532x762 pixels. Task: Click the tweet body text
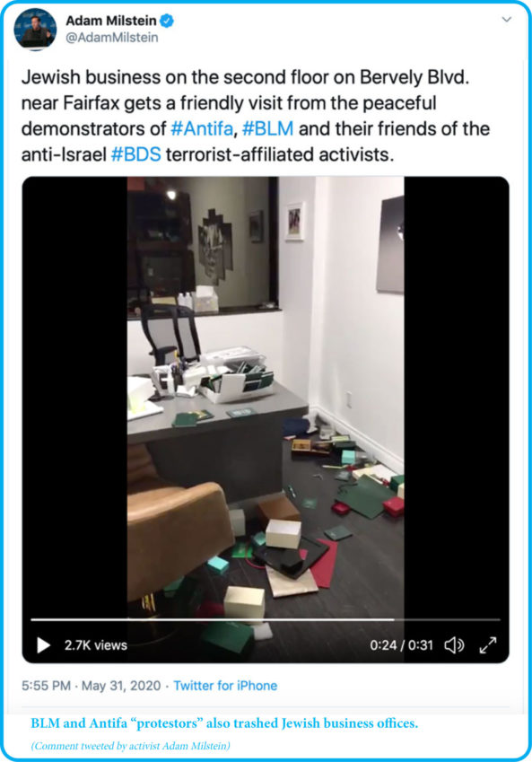point(256,116)
